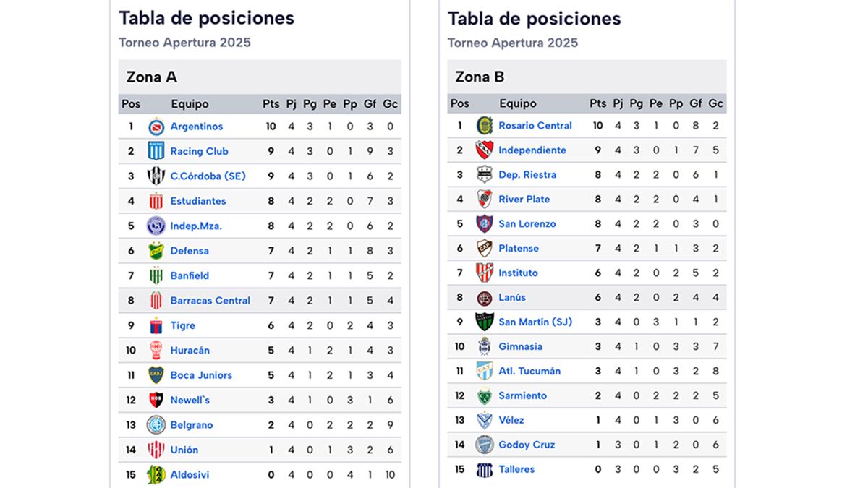This screenshot has width=868, height=488.
Task: Click the Aldosivi crest icon
Action: (156, 474)
